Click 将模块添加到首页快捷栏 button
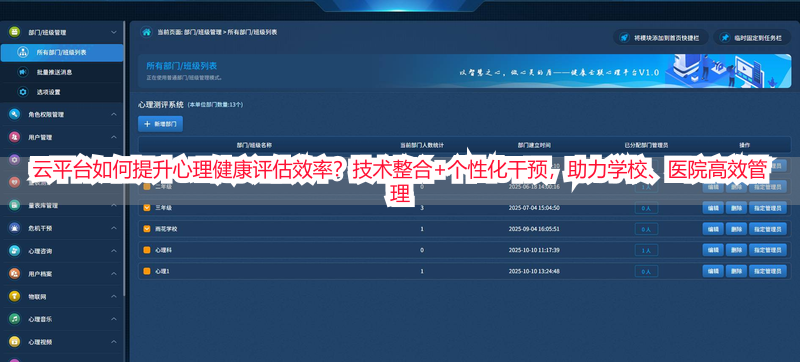 pos(660,38)
